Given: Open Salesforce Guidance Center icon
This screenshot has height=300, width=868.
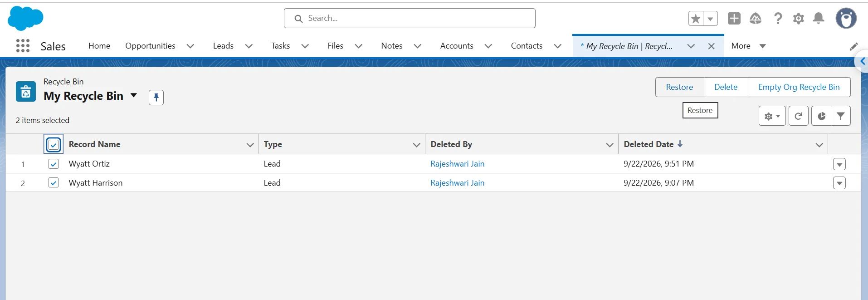Looking at the screenshot, I should pos(756,18).
